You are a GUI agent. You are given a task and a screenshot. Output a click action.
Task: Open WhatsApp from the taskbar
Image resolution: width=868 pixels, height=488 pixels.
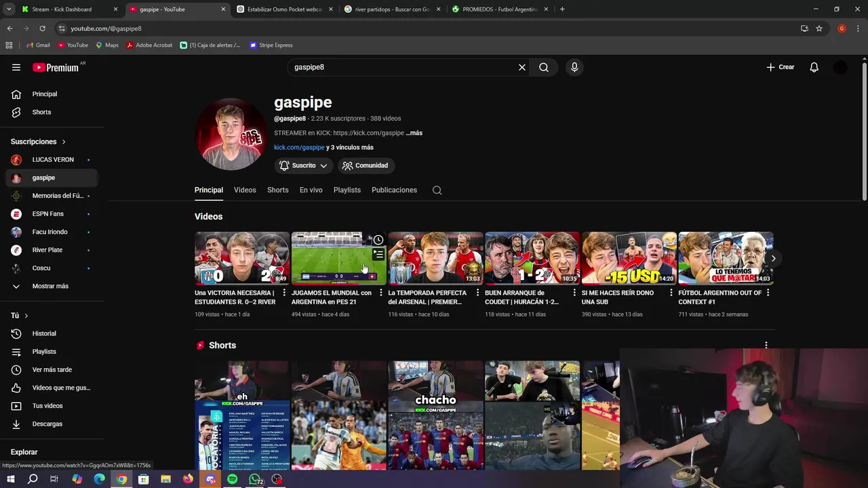(255, 479)
